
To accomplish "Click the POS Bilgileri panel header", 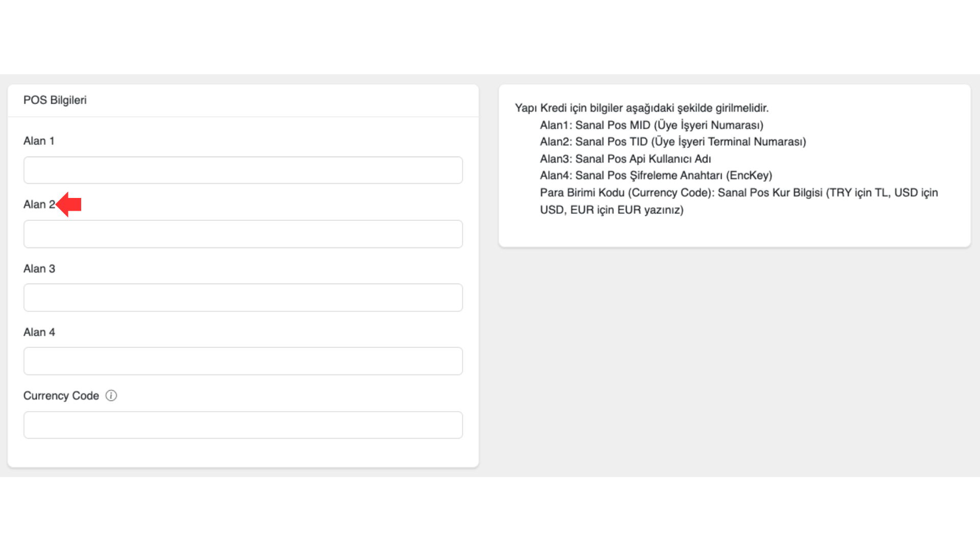I will point(55,100).
